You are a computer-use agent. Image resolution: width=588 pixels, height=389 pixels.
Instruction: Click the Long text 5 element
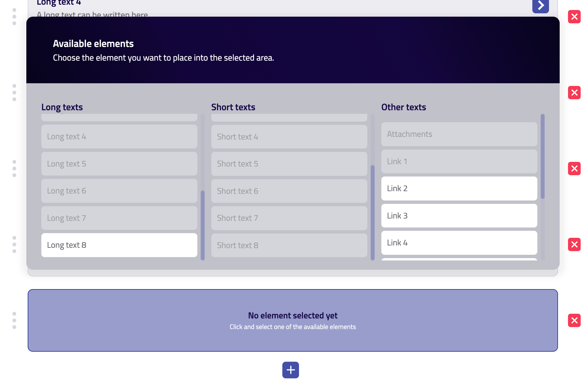[119, 164]
